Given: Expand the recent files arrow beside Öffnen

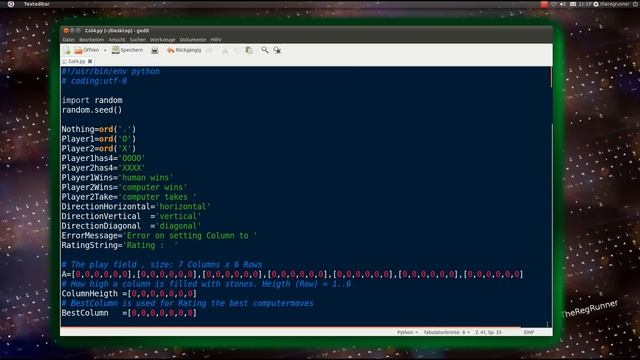Looking at the screenshot, I should [x=105, y=50].
